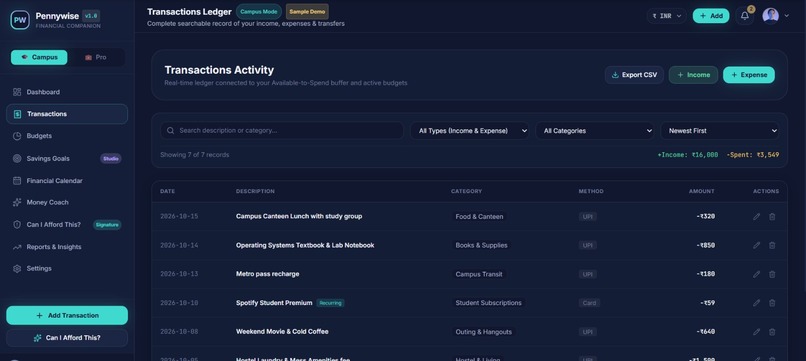Click the Add Transaction button
Image resolution: width=806 pixels, height=361 pixels.
(x=67, y=315)
